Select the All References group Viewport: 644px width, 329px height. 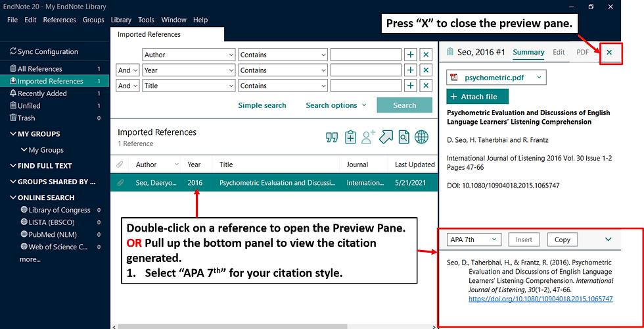tap(55, 68)
